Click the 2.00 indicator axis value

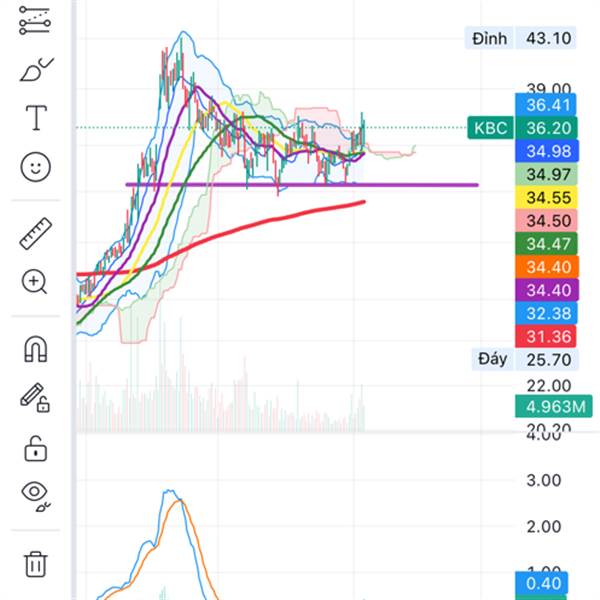click(x=543, y=527)
